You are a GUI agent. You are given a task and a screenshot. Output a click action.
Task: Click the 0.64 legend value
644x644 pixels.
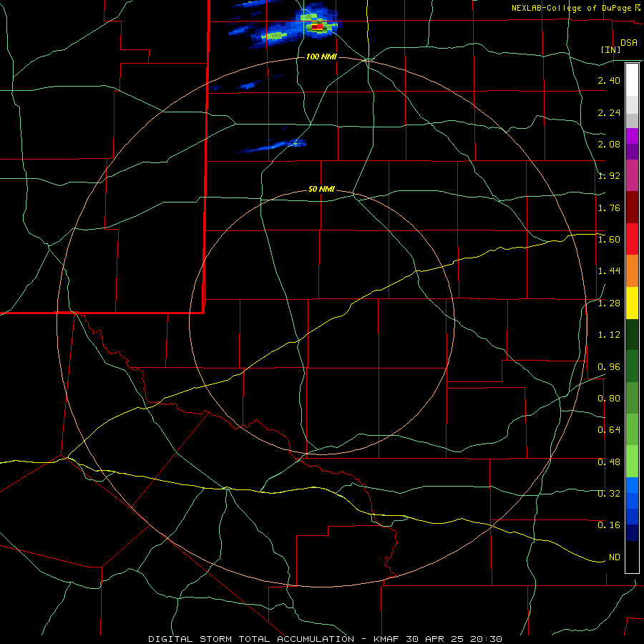point(609,430)
